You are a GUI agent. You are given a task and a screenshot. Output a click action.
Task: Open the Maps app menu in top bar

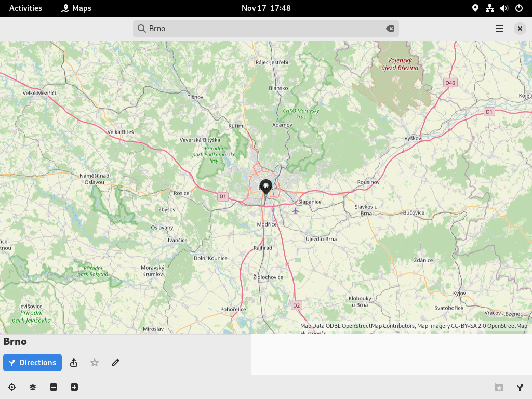(x=76, y=8)
